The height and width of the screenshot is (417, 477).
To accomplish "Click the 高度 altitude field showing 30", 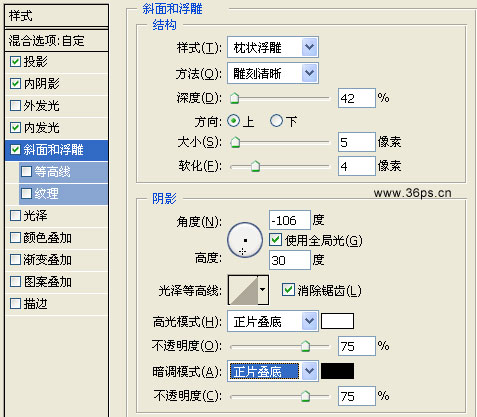I will point(290,260).
